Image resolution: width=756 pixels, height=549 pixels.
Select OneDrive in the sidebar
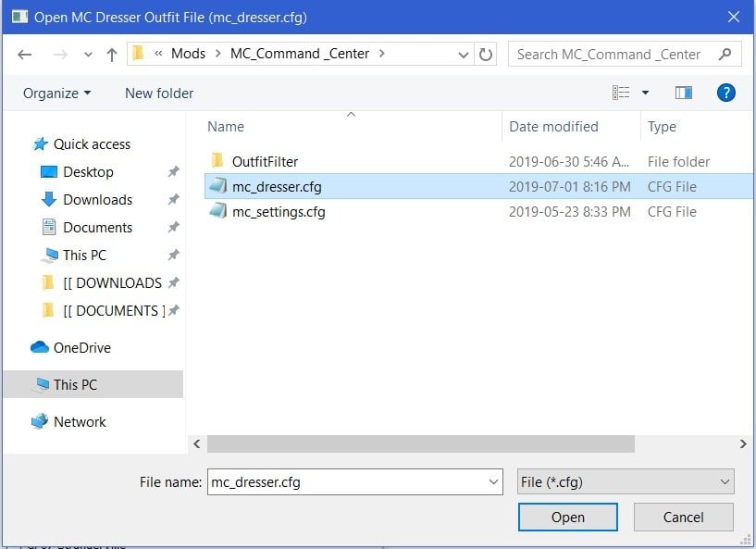(82, 348)
